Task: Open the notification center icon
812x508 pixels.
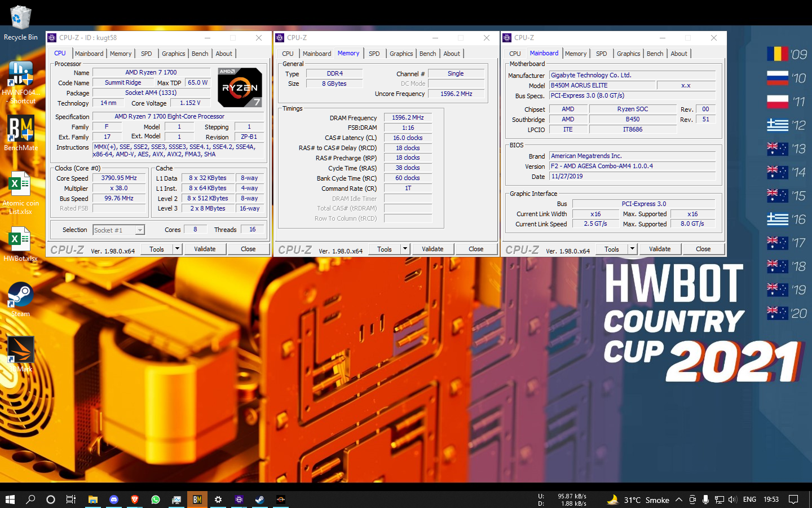Action: (x=793, y=500)
